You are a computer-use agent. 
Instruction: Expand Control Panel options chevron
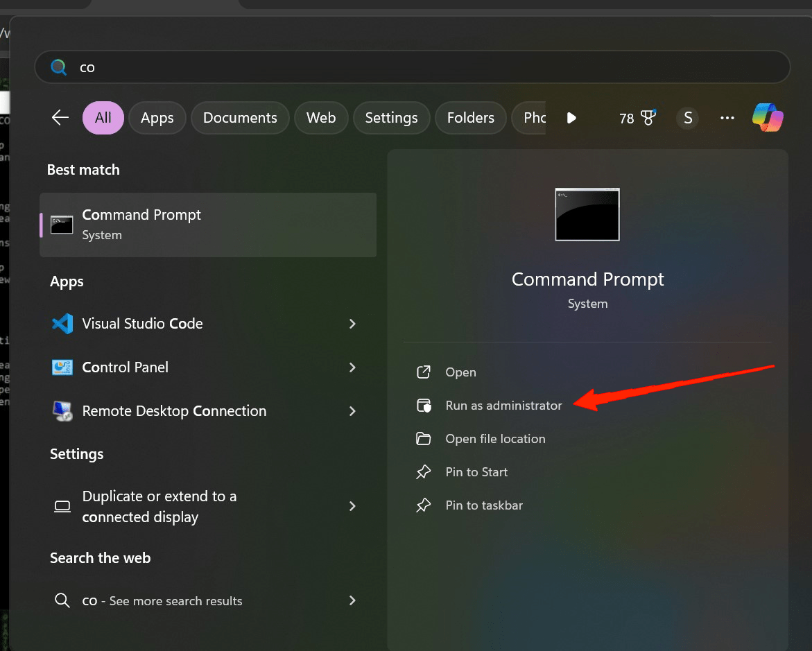(352, 367)
